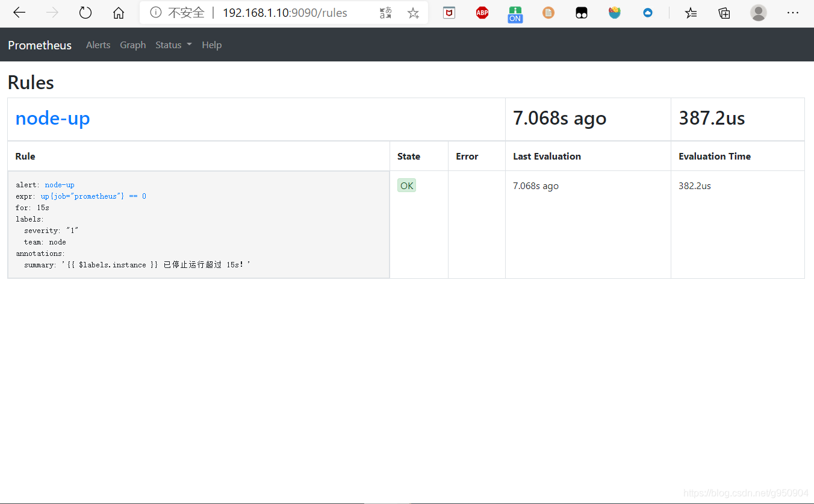814x504 pixels.
Task: Click the Rules page heading
Action: [31, 82]
